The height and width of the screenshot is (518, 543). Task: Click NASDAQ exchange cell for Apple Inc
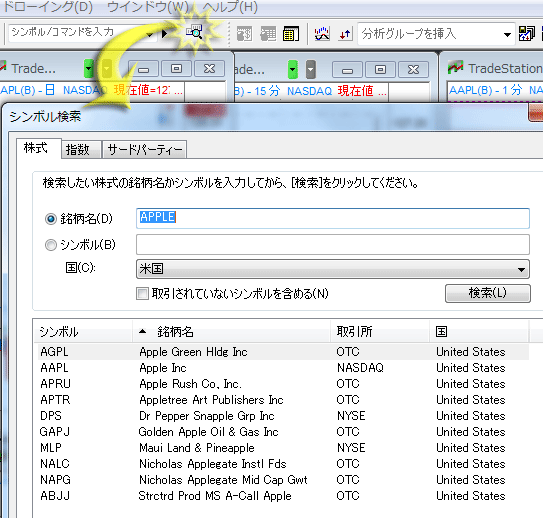360,368
